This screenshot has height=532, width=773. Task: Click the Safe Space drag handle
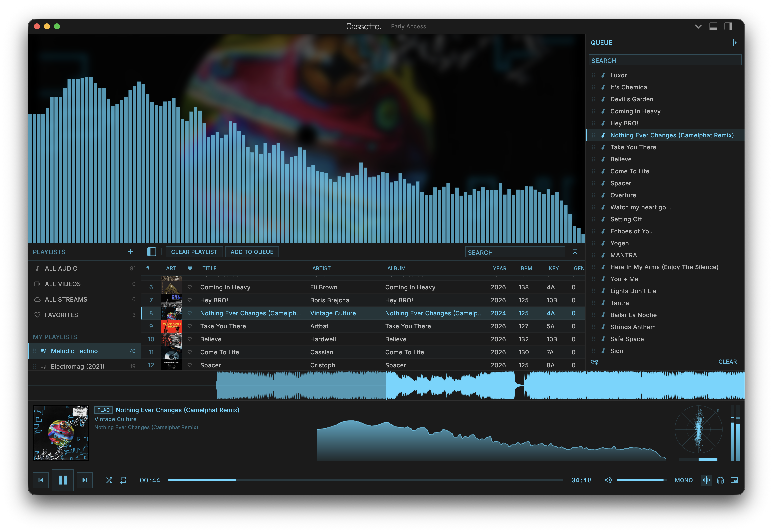[x=593, y=339]
